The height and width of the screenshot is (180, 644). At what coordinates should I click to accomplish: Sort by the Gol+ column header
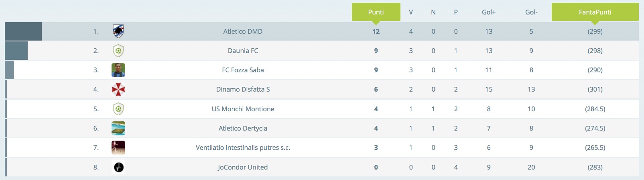(489, 12)
